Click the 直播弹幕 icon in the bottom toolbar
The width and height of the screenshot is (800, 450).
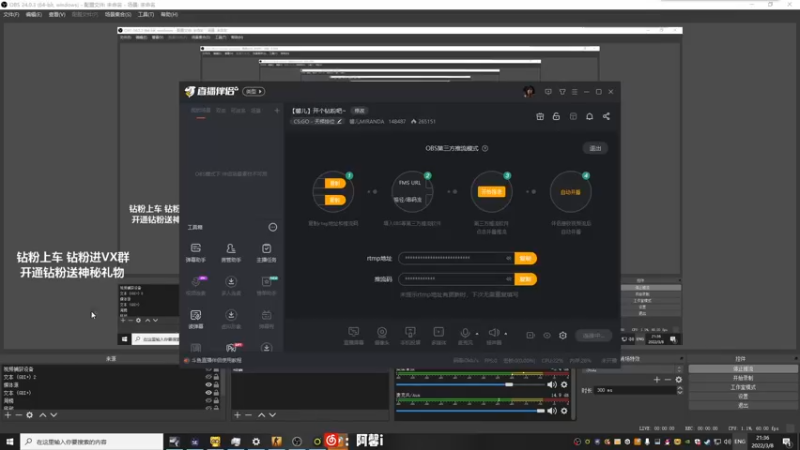coord(354,336)
